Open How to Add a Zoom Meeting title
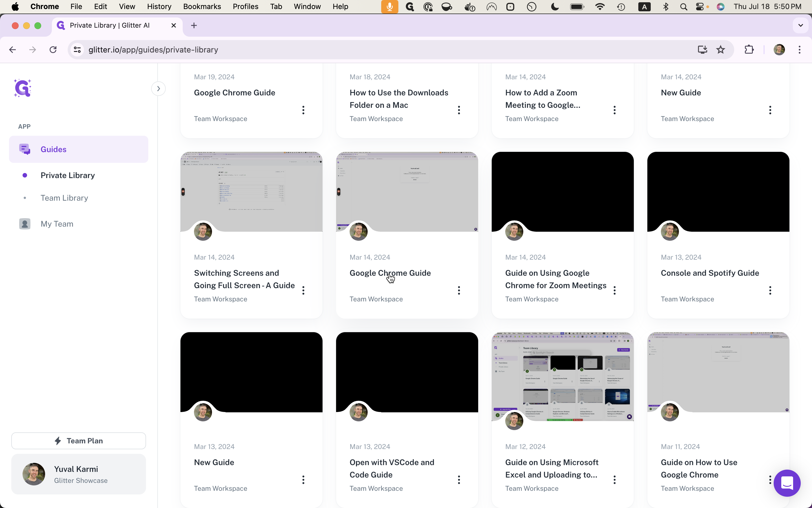 coord(542,99)
